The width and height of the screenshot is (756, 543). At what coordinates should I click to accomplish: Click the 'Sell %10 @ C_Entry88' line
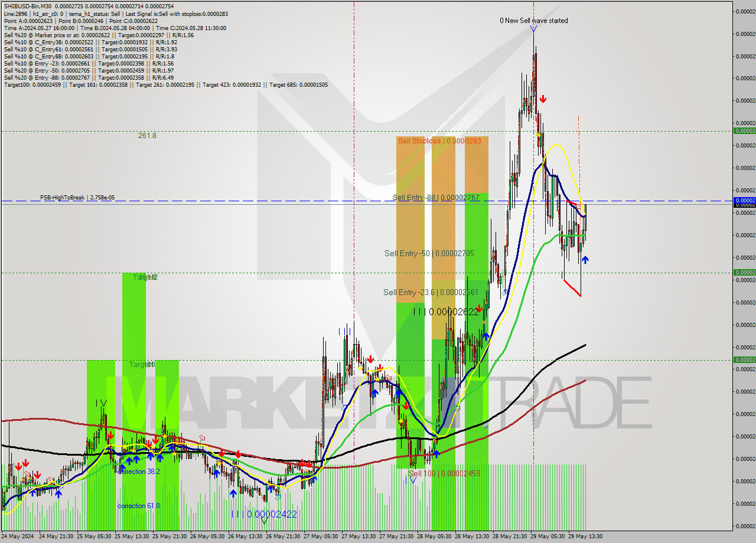89,56
